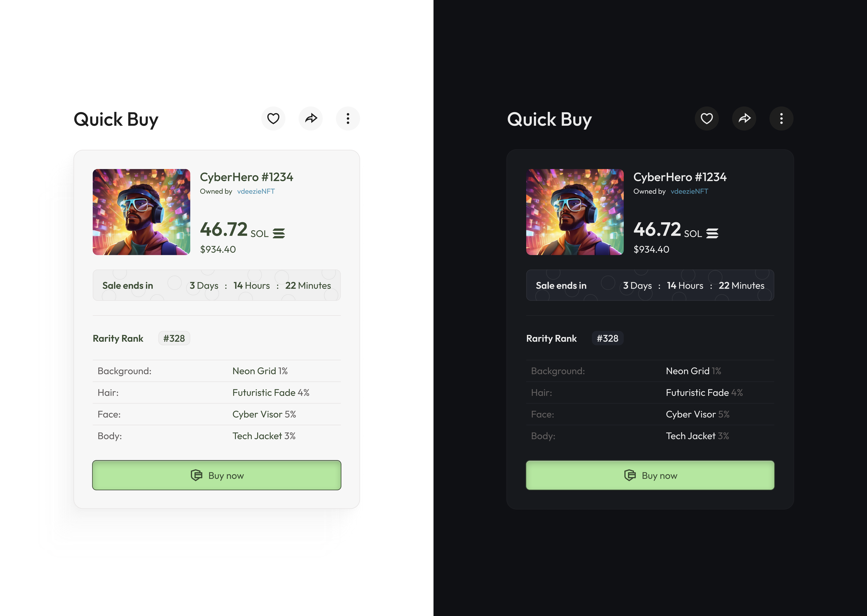The height and width of the screenshot is (616, 867).
Task: Open the three-dot options menu in dark mode
Action: coord(781,118)
